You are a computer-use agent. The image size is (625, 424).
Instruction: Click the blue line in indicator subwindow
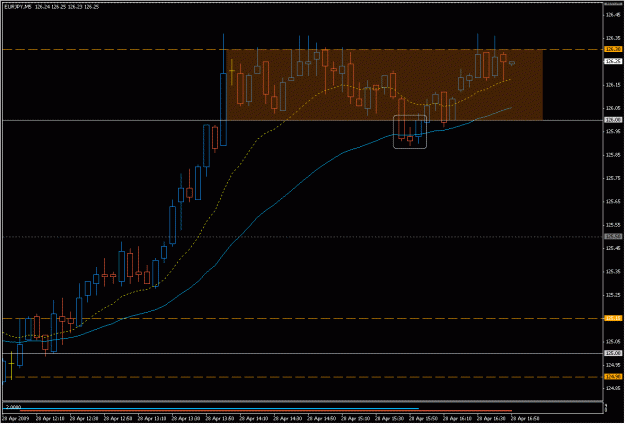211,408
